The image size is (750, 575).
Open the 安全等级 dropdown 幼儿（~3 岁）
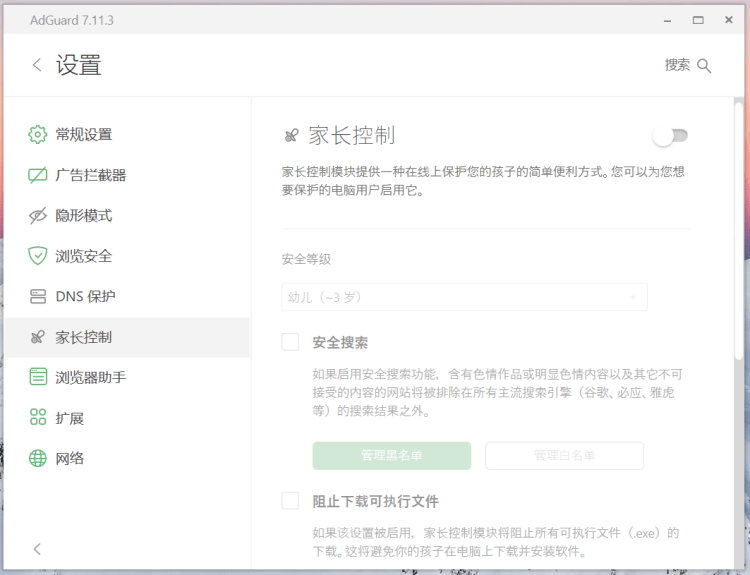click(464, 297)
